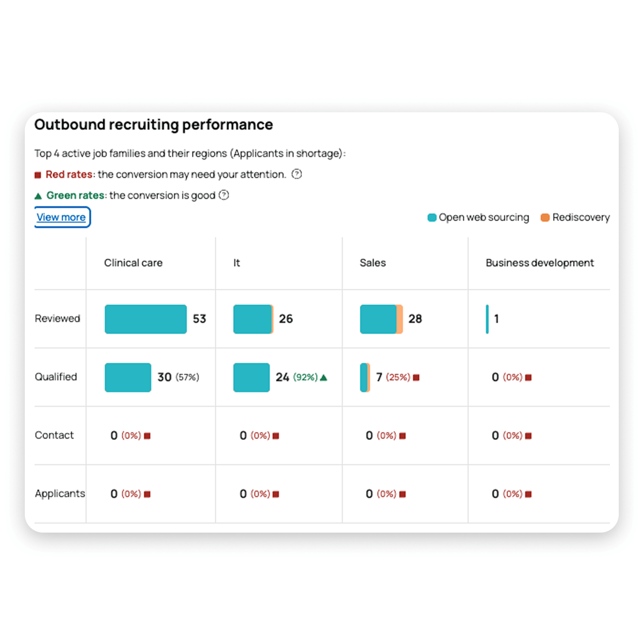
Task: Click Clinical care Qualified bar showing 30
Action: [x=128, y=377]
